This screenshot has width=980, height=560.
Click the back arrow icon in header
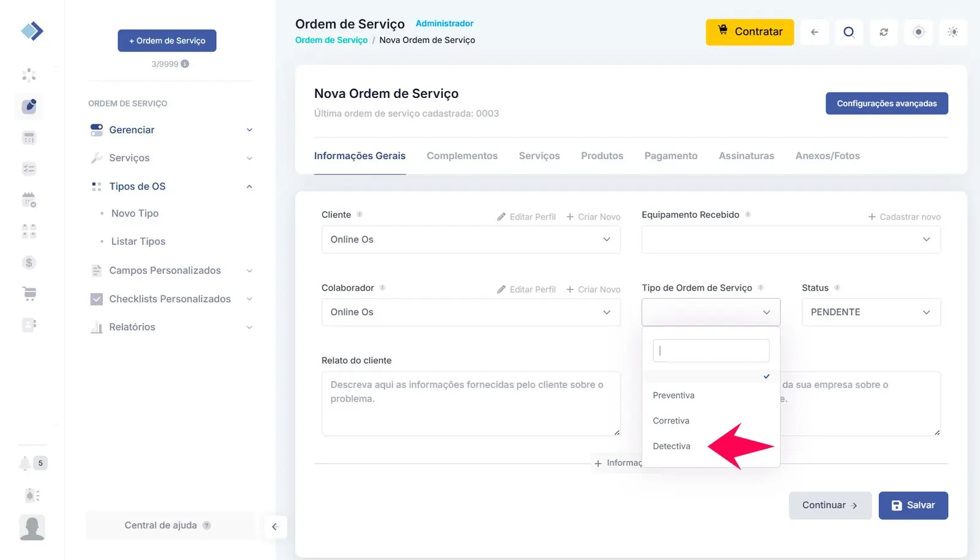tap(814, 32)
